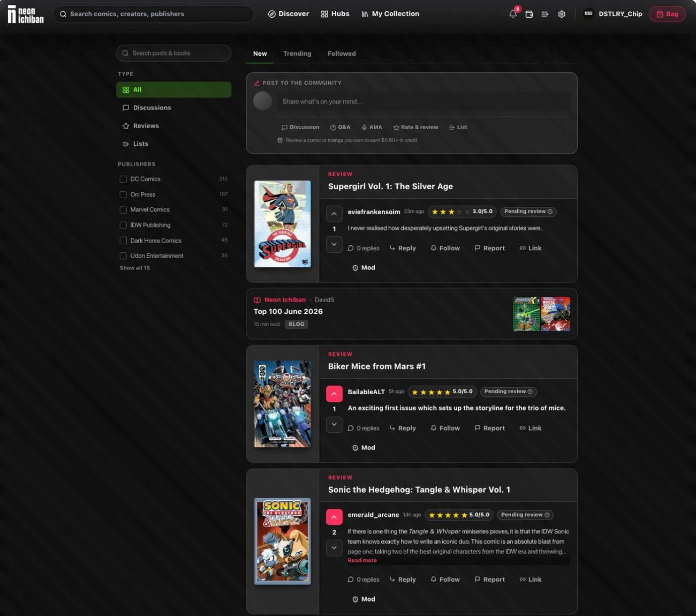Open My Collection
This screenshot has width=696, height=616.
[390, 14]
